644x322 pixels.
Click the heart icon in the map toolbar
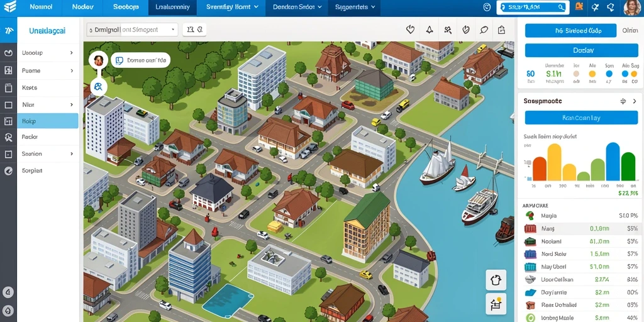tap(410, 30)
